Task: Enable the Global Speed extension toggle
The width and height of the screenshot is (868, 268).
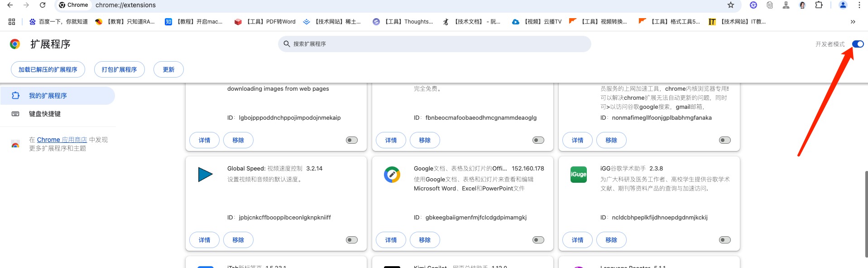Action: [352, 240]
